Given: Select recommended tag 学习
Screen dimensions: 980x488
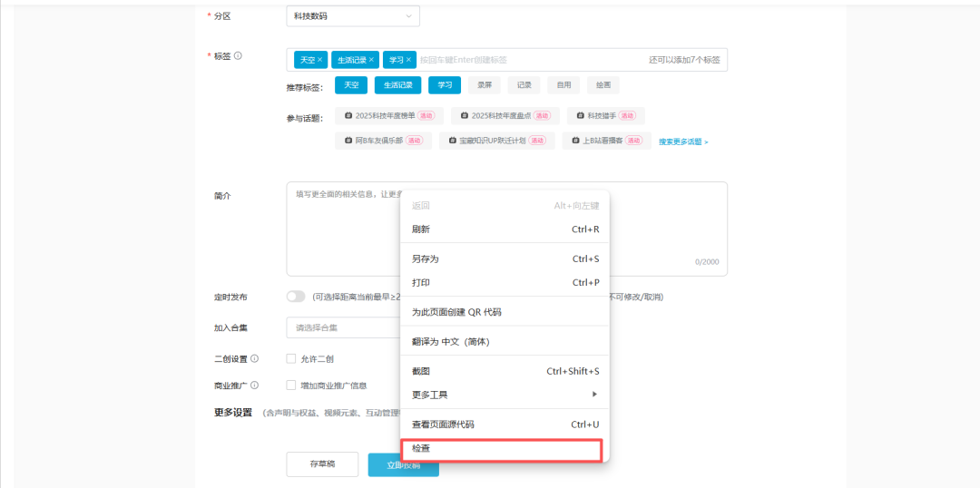Looking at the screenshot, I should tap(445, 85).
